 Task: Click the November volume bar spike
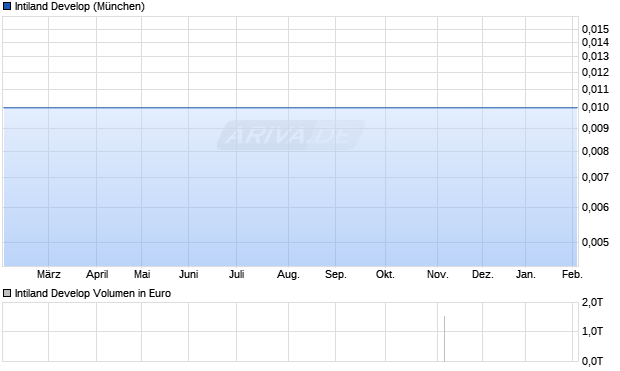[444, 339]
